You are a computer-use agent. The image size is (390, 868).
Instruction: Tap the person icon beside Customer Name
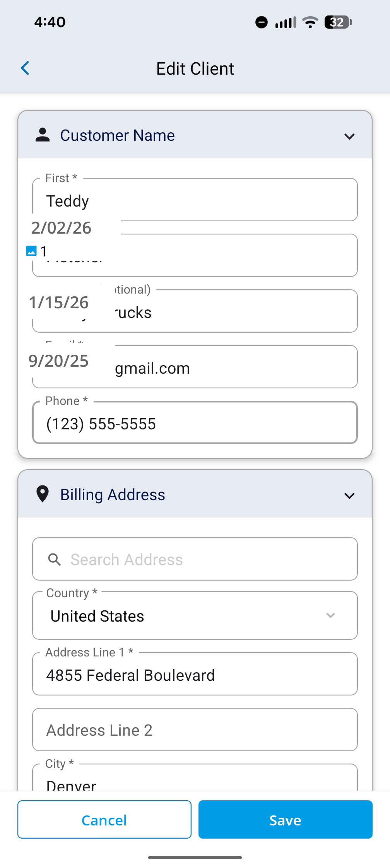tap(43, 135)
